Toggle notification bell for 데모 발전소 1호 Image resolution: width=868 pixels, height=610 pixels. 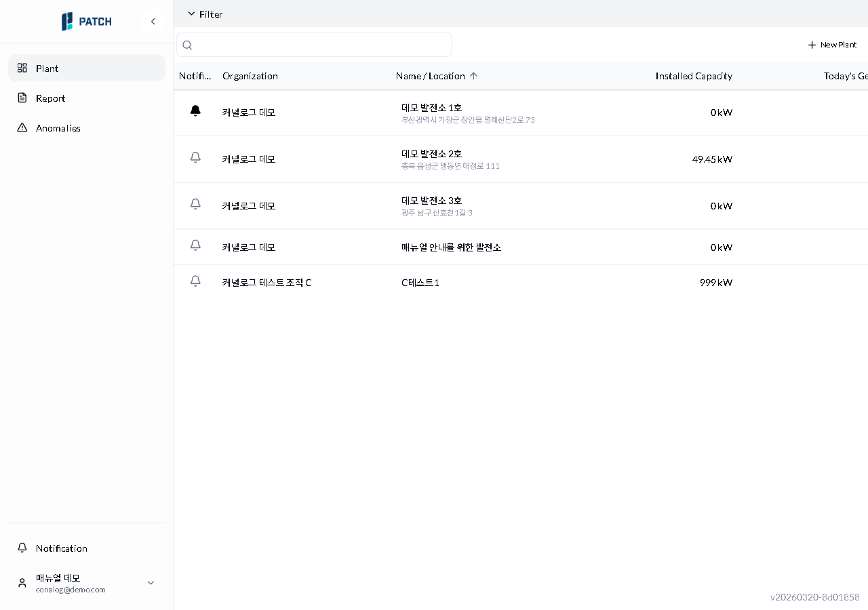(x=195, y=111)
